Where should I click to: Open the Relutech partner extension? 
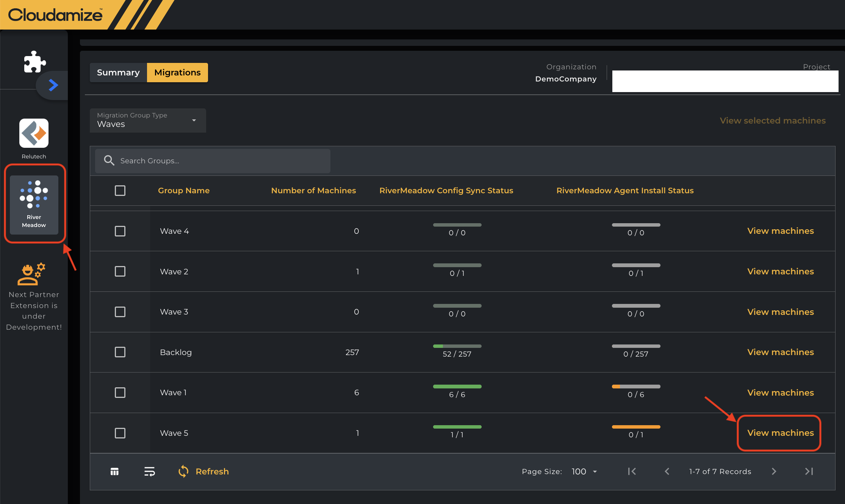click(34, 133)
